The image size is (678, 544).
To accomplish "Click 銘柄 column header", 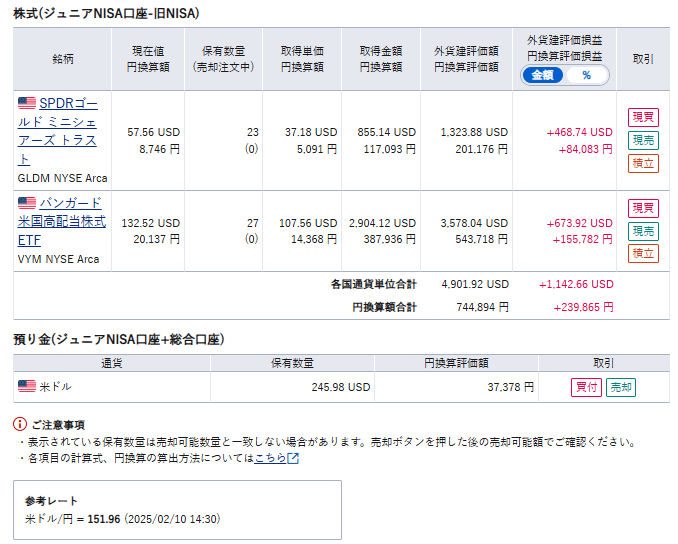I will coord(63,59).
